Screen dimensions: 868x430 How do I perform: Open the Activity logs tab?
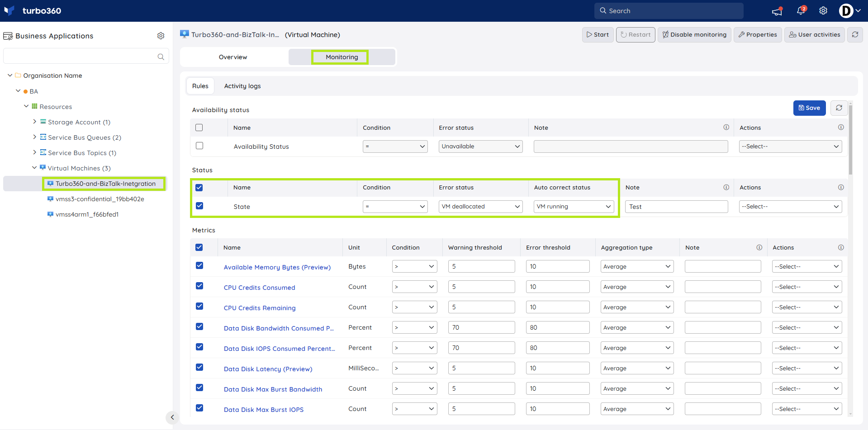pyautogui.click(x=242, y=86)
